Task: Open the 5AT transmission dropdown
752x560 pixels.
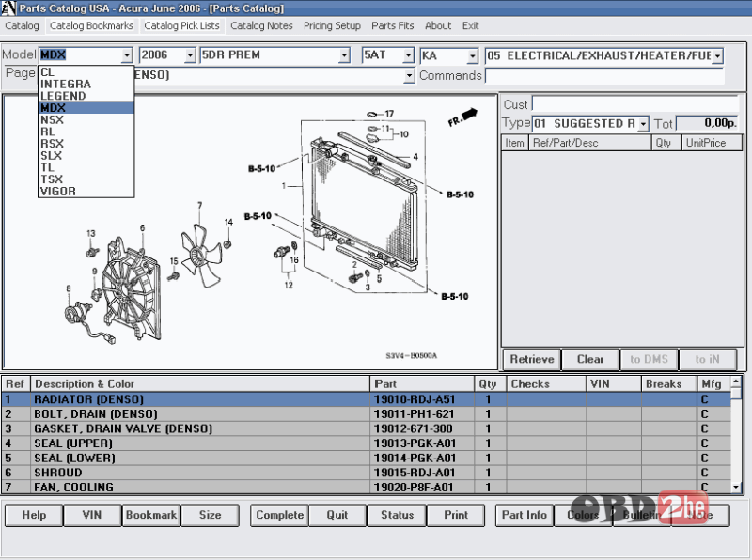Action: click(x=408, y=55)
